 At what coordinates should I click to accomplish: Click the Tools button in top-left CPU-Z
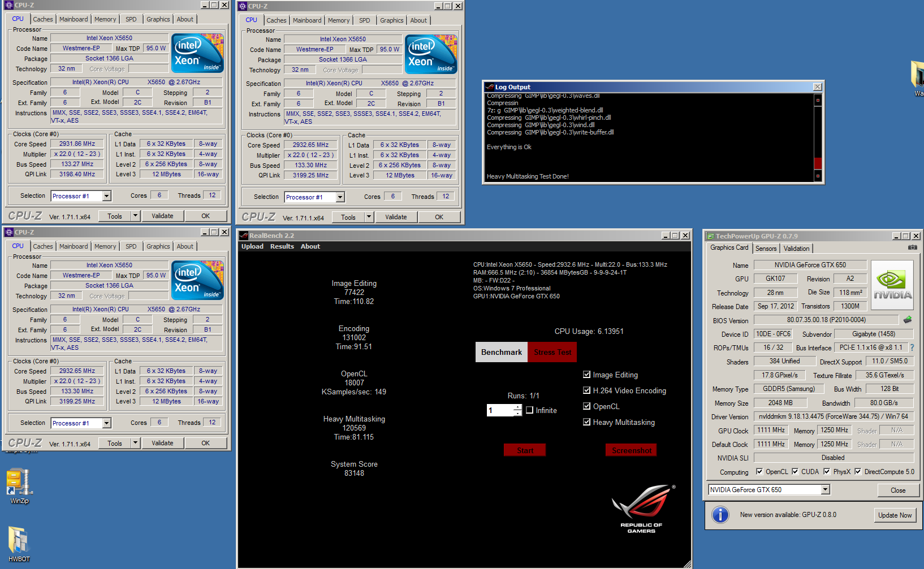coord(115,216)
